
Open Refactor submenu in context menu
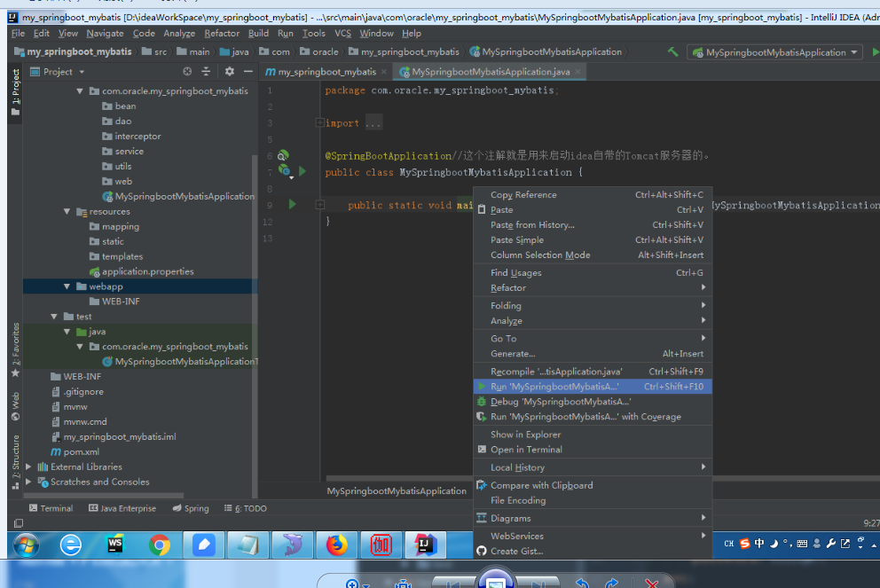[593, 288]
